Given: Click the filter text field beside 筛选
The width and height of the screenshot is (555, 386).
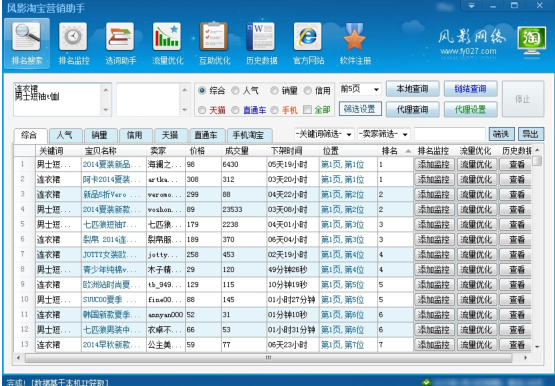Looking at the screenshot, I should coord(450,134).
